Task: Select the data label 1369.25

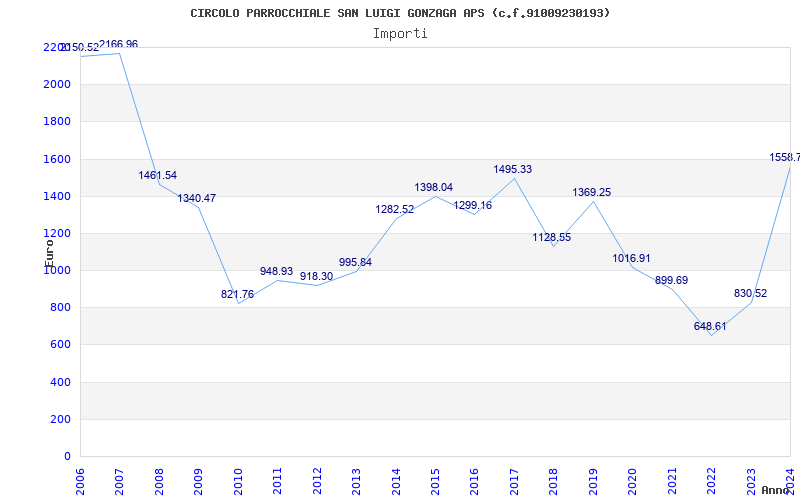Action: [x=592, y=193]
